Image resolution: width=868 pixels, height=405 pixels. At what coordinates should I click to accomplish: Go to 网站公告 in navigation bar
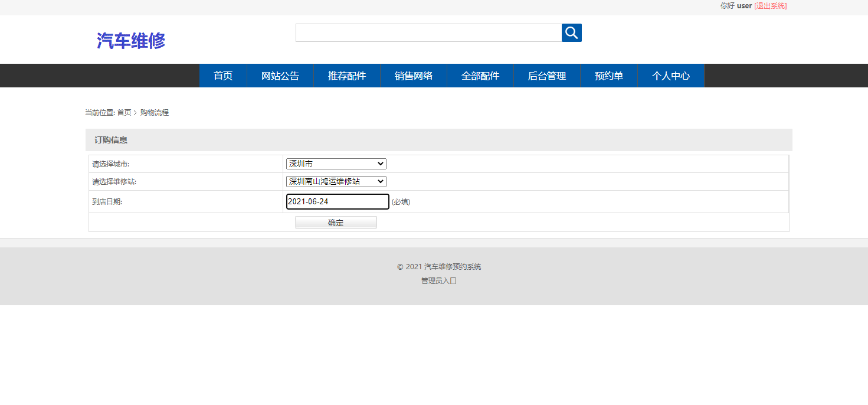tap(280, 76)
